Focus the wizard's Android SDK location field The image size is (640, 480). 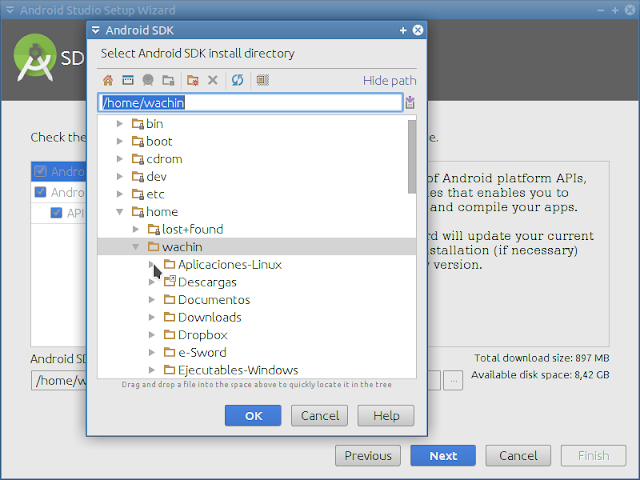tap(59, 380)
